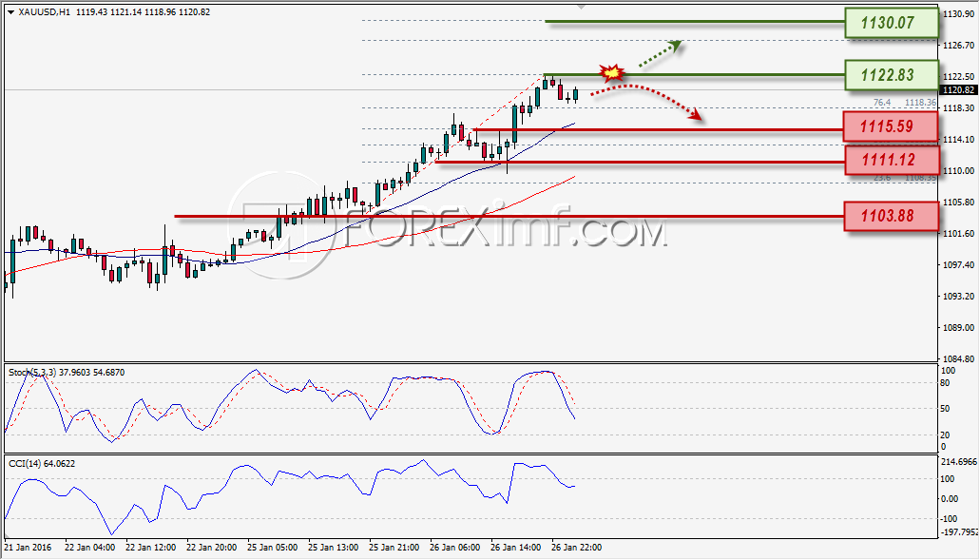Click price axis value 1097.40
This screenshot has width=980, height=560.
959,265
